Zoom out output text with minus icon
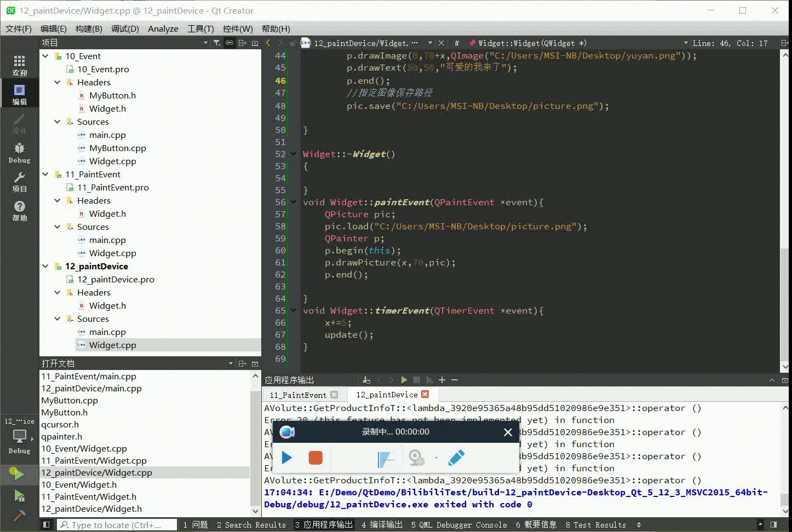This screenshot has width=792, height=532. pos(454,380)
